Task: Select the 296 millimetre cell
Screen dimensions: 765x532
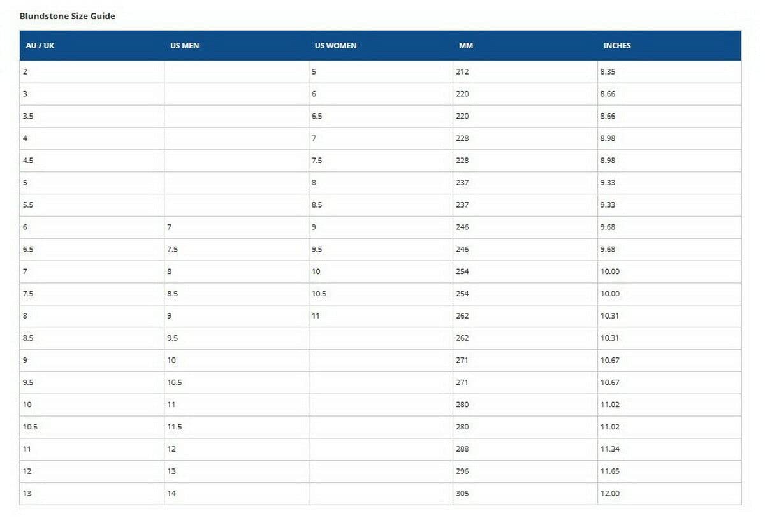Action: pyautogui.click(x=462, y=471)
